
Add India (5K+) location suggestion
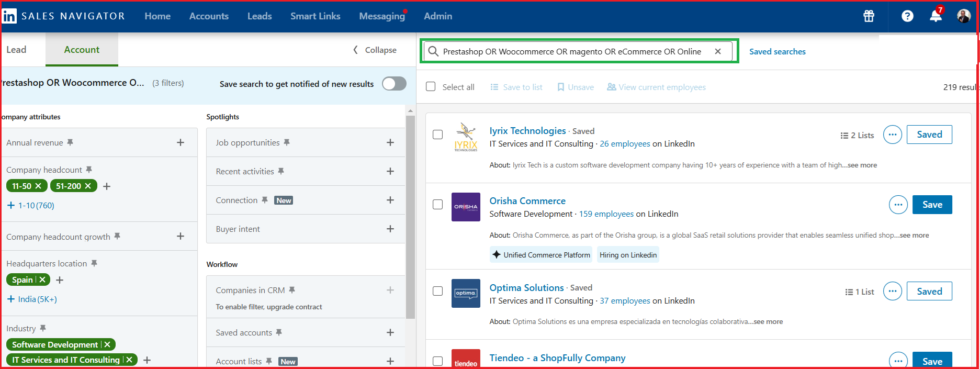coord(32,299)
